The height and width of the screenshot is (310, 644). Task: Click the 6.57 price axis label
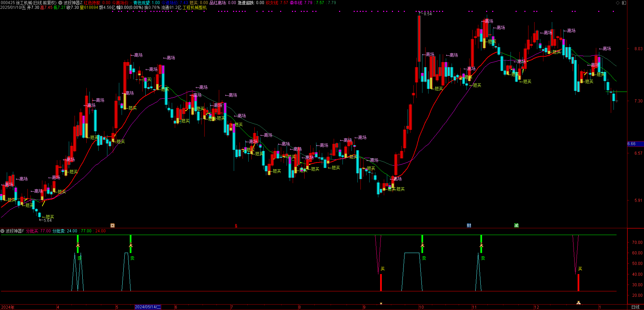(x=638, y=153)
